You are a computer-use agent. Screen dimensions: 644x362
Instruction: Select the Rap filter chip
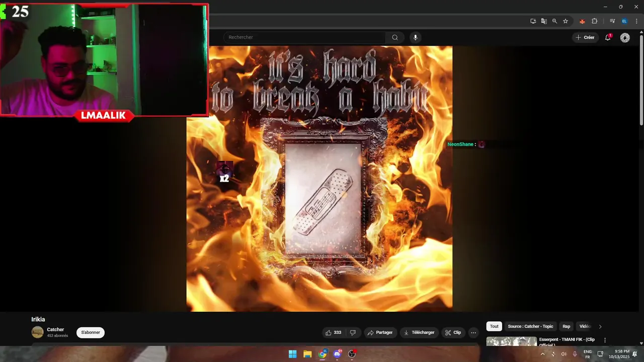point(566,326)
